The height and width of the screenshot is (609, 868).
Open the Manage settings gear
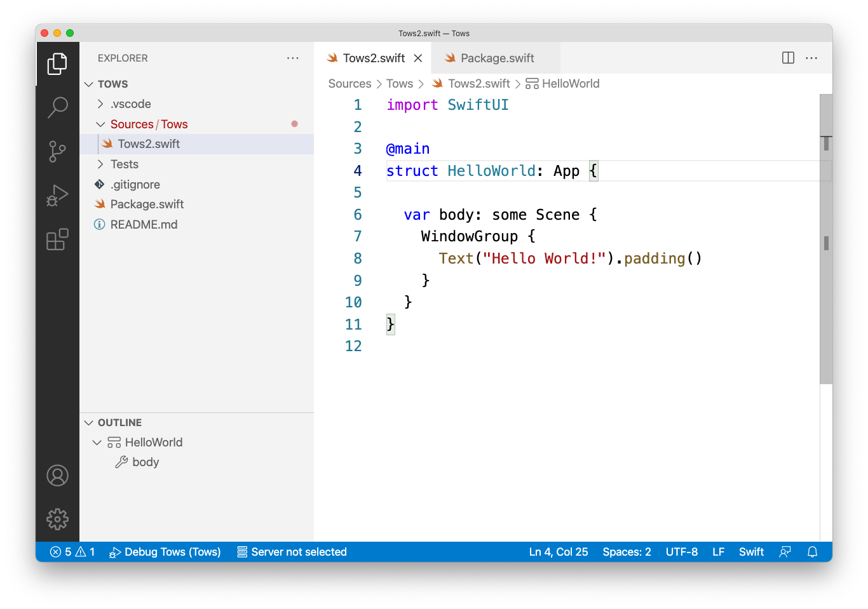click(x=57, y=519)
